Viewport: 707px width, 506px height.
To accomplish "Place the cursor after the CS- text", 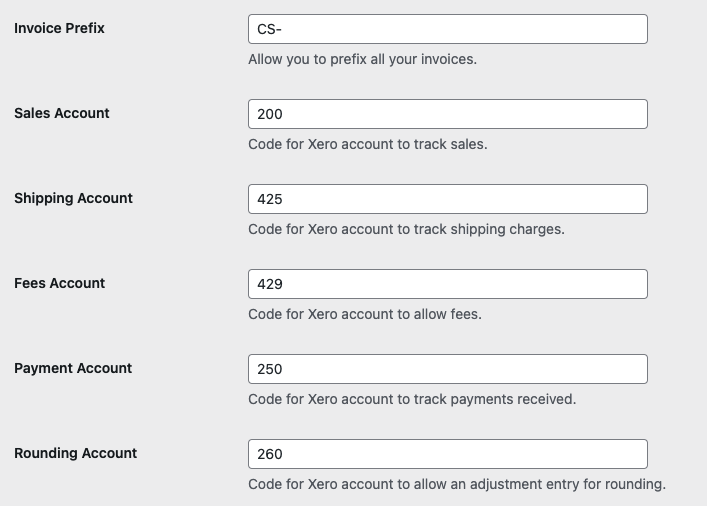I will point(283,29).
